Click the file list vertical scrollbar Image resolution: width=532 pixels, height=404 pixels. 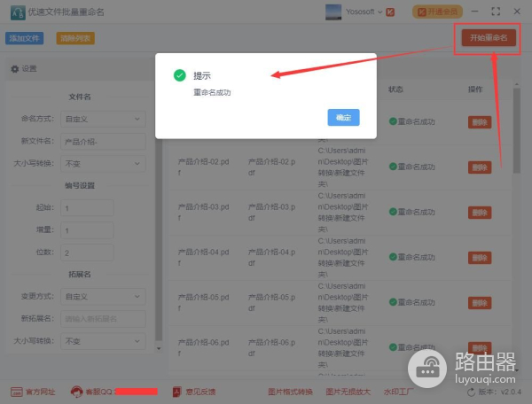click(x=516, y=130)
